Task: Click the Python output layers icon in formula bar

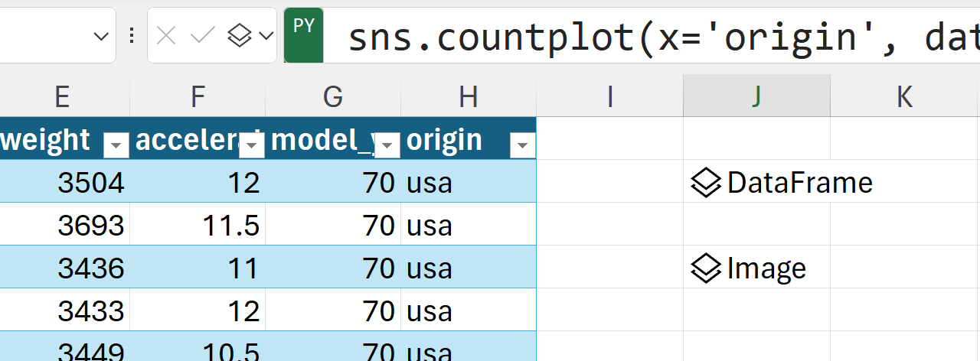Action: (x=240, y=35)
